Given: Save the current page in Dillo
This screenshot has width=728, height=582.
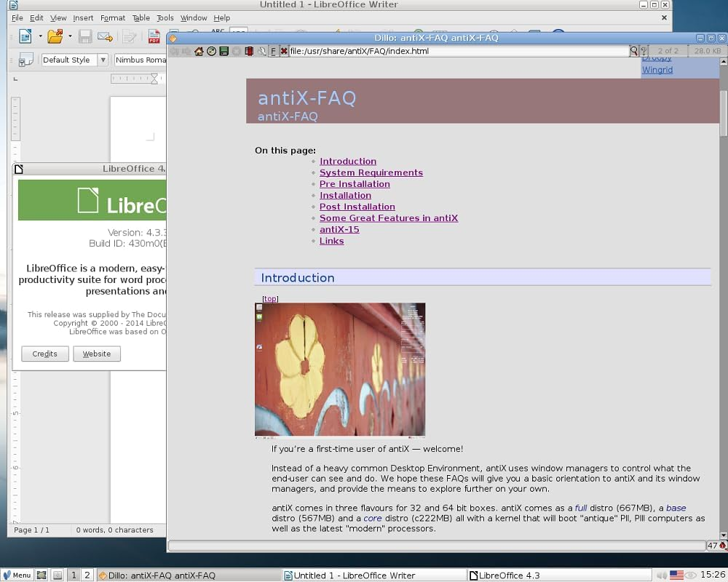Looking at the screenshot, I should (225, 52).
